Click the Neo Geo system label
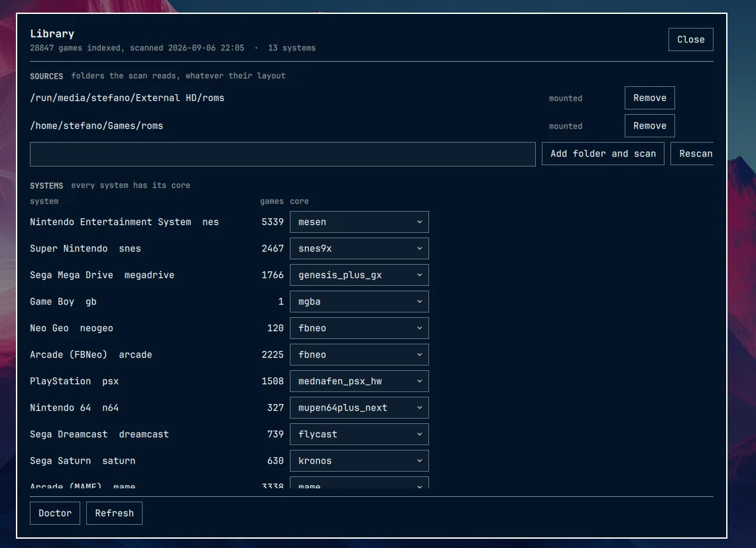The width and height of the screenshot is (756, 548). [x=49, y=328]
